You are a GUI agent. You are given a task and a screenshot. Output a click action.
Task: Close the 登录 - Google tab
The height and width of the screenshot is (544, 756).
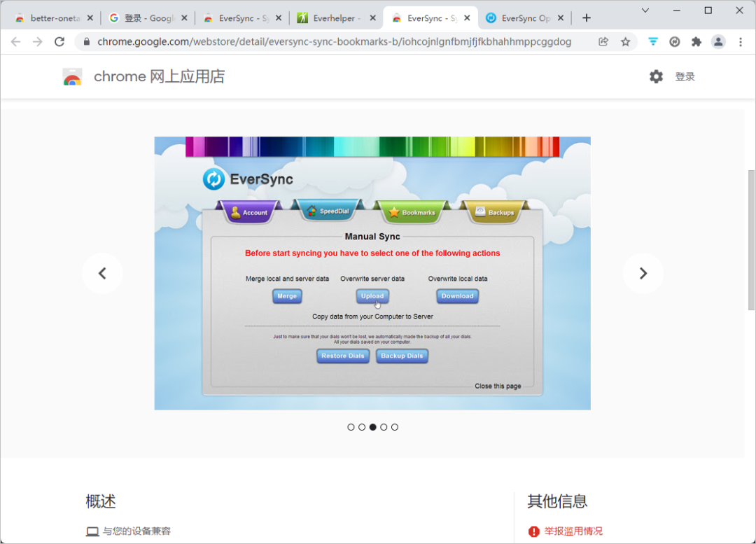point(184,18)
